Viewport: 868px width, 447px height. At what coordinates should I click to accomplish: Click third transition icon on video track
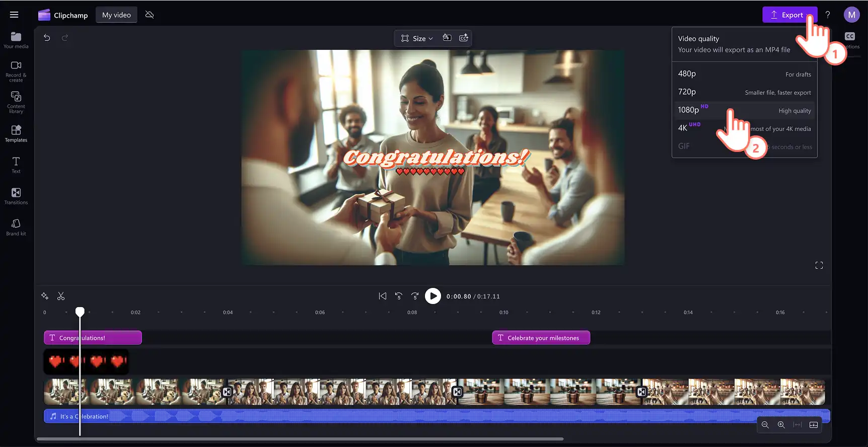coord(641,392)
